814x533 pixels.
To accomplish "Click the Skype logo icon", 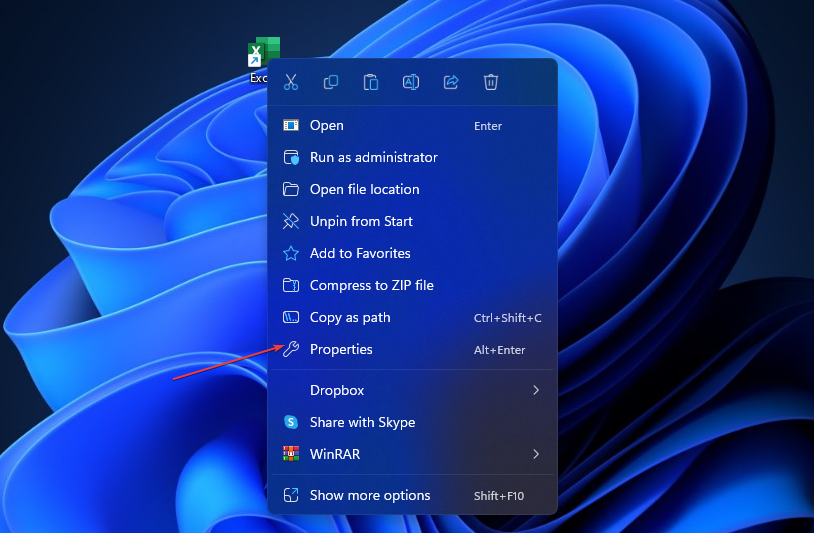I will click(x=291, y=422).
